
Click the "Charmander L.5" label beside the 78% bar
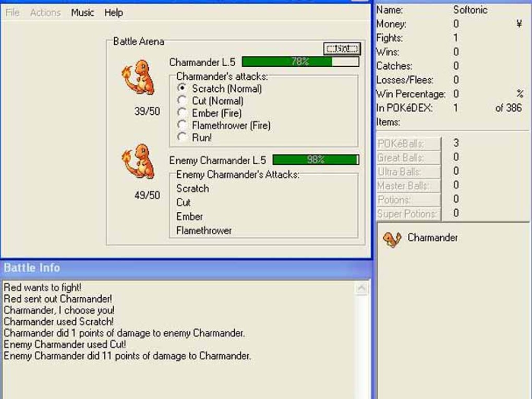(x=202, y=63)
